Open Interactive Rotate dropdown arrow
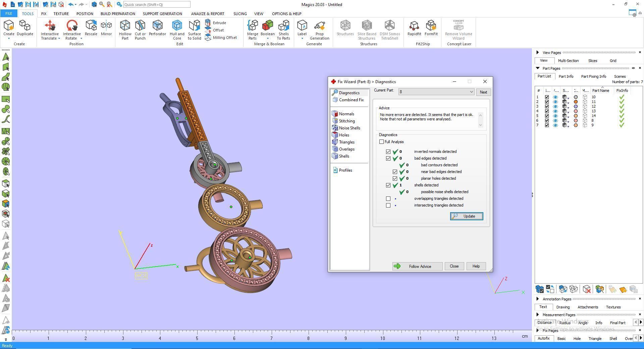This screenshot has height=349, width=644. click(81, 38)
